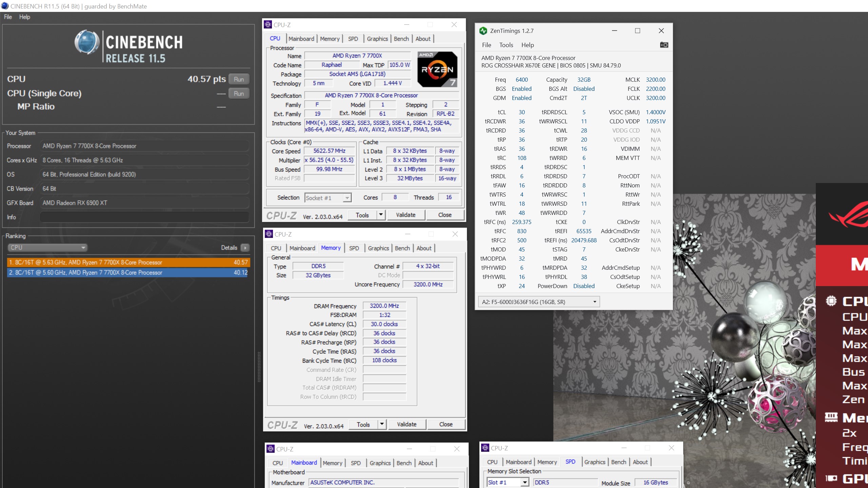This screenshot has width=868, height=488.
Task: Switch to Bench tab in CPU-Z Memory window
Action: point(402,248)
